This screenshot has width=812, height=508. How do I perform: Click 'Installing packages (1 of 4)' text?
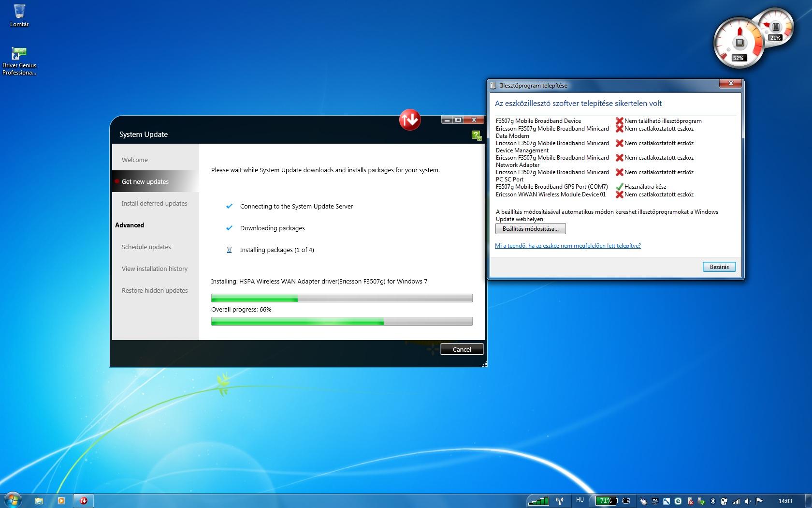[x=277, y=250]
